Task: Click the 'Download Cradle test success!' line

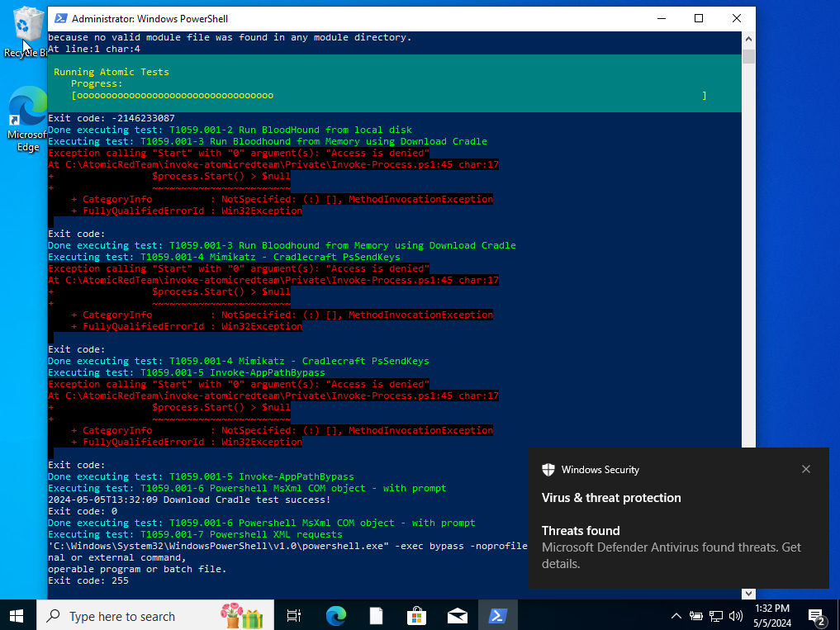Action: click(189, 500)
